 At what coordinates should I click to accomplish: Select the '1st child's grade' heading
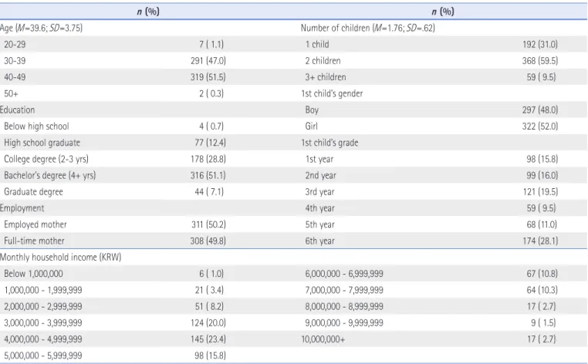point(329,143)
